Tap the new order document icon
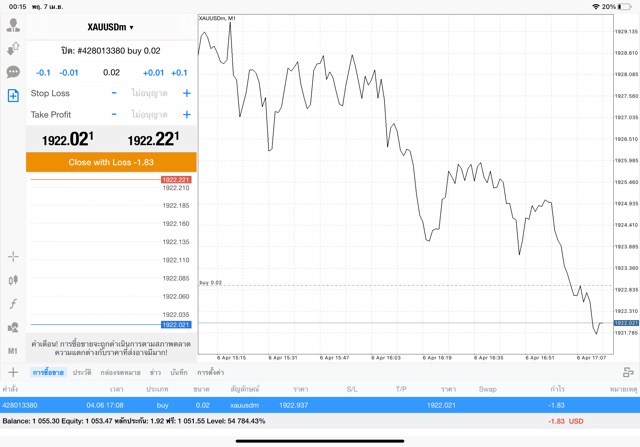 point(13,96)
